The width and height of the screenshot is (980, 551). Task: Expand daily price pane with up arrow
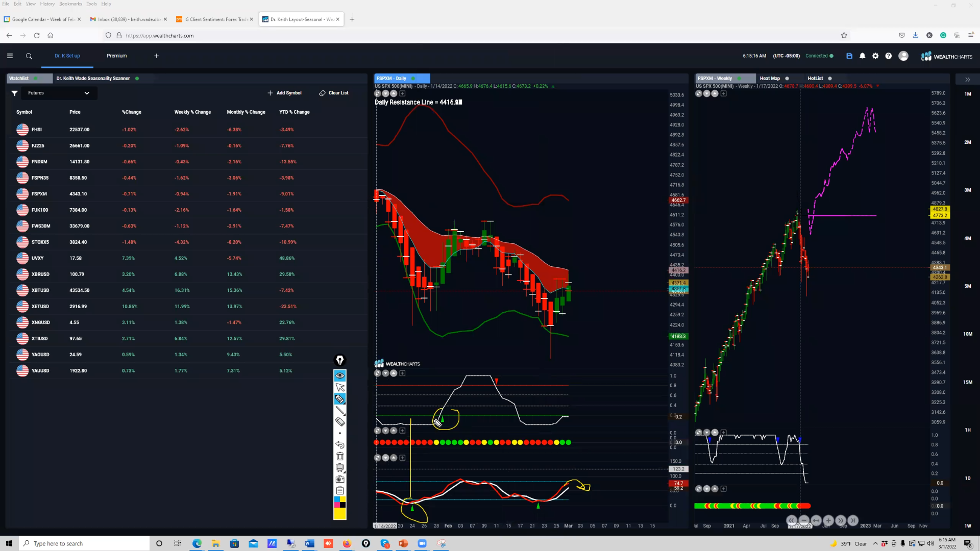(394, 93)
